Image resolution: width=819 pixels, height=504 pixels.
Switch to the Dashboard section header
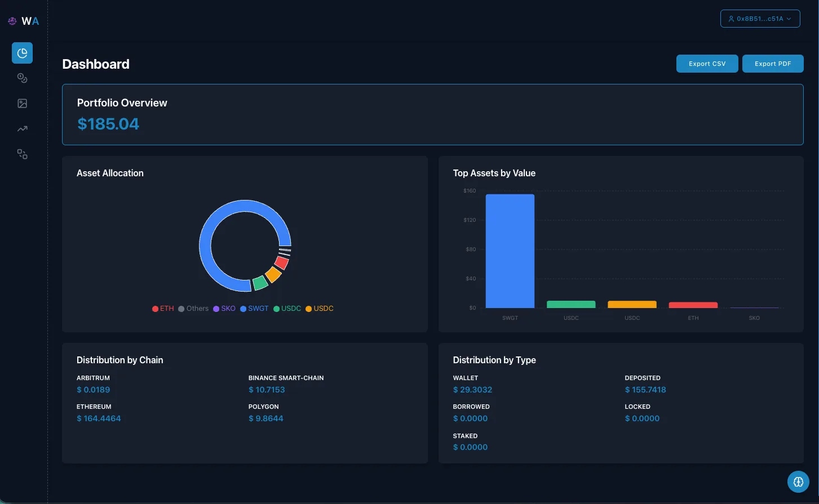pos(96,64)
